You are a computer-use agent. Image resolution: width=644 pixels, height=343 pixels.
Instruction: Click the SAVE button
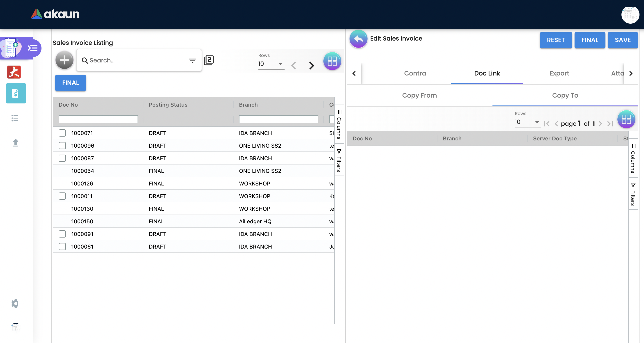(623, 40)
